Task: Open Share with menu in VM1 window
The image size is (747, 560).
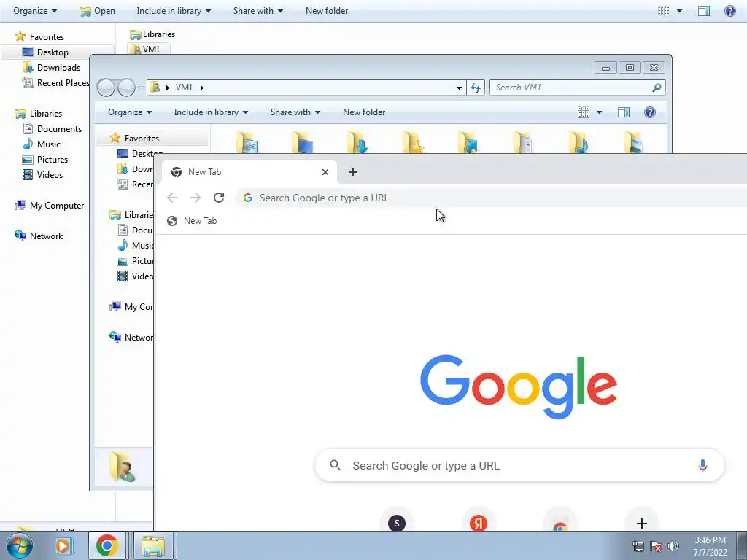Action: click(295, 112)
